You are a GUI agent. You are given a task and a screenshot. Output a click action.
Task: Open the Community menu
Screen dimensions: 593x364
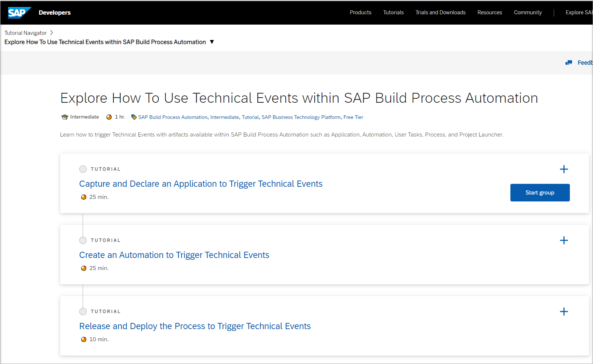(x=528, y=12)
